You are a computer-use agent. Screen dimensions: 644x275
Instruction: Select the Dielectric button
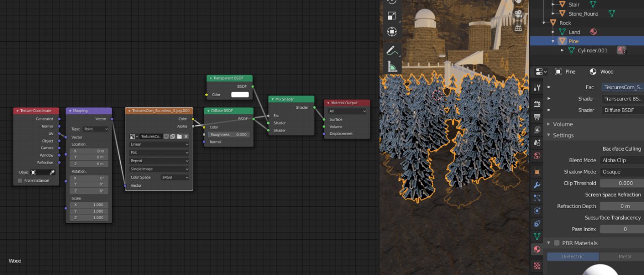(x=573, y=256)
